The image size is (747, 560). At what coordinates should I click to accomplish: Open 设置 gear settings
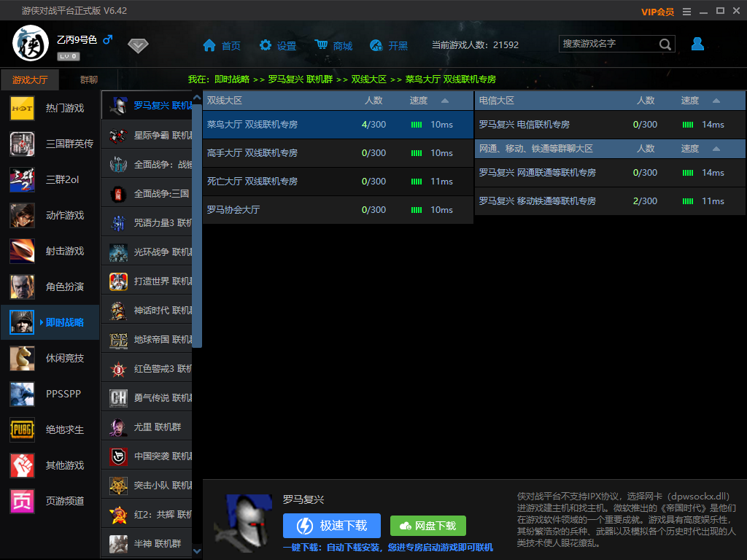[x=266, y=45]
